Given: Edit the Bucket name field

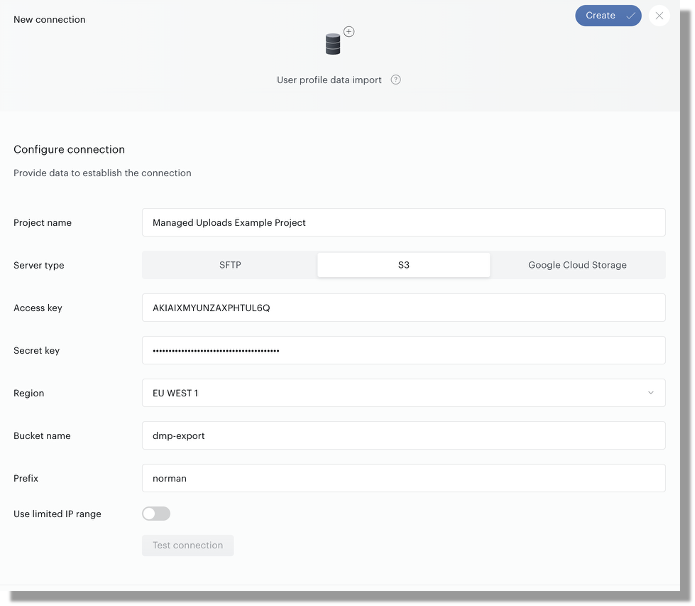Looking at the screenshot, I should point(403,436).
